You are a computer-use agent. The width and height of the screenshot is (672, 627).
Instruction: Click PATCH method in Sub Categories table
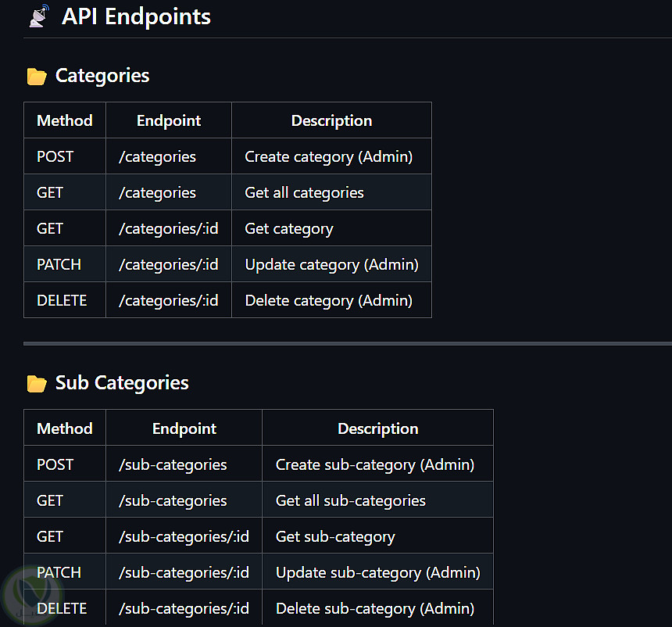[59, 572]
